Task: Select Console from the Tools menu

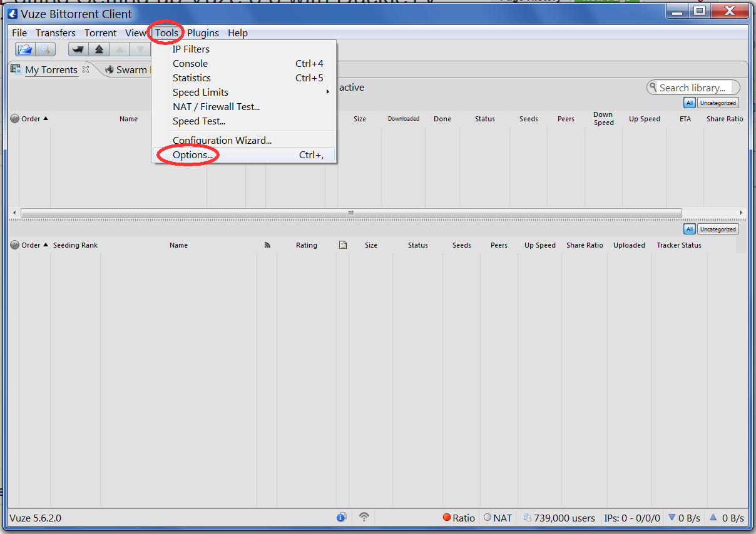Action: [244, 63]
